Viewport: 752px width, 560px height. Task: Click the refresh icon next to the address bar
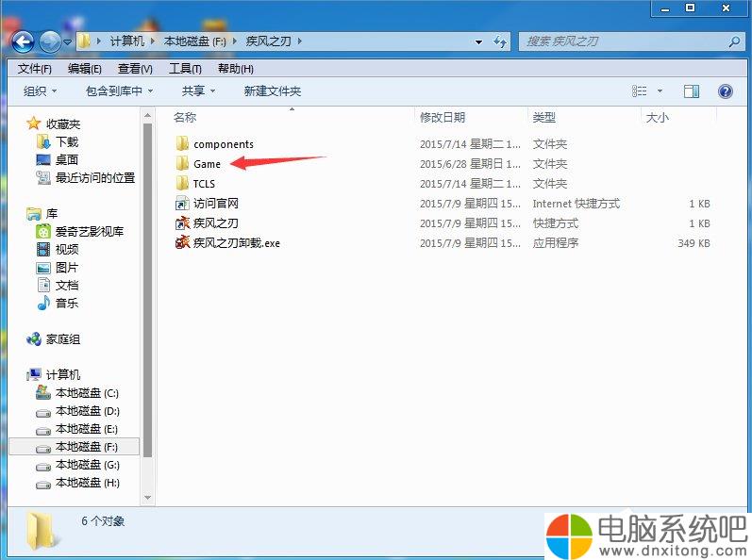pyautogui.click(x=500, y=41)
